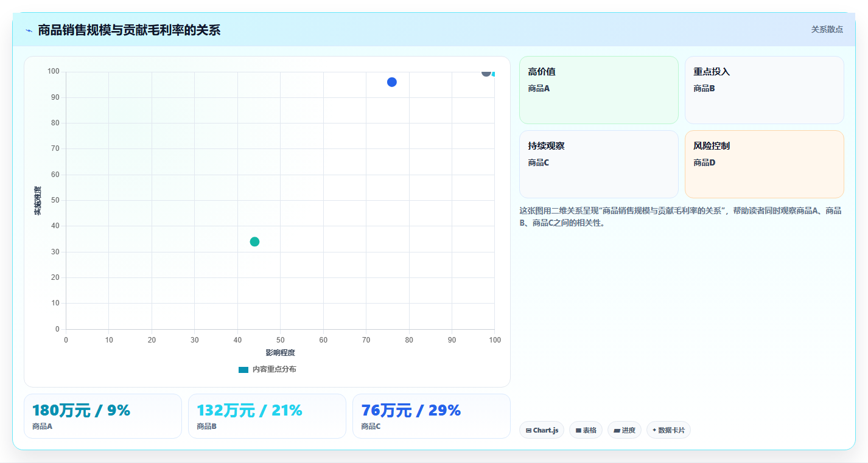Viewport: 868px width, 463px height.
Task: Open the 持续观察 quadrant card
Action: coord(599,164)
